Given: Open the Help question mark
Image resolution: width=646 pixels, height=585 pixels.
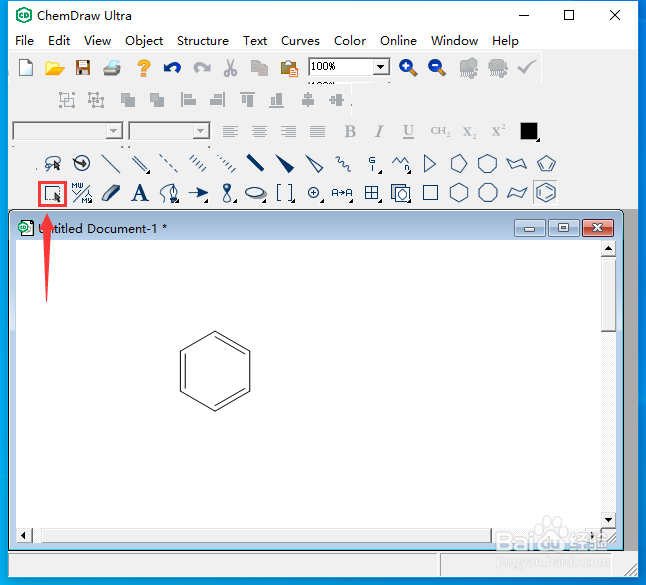Looking at the screenshot, I should point(143,68).
